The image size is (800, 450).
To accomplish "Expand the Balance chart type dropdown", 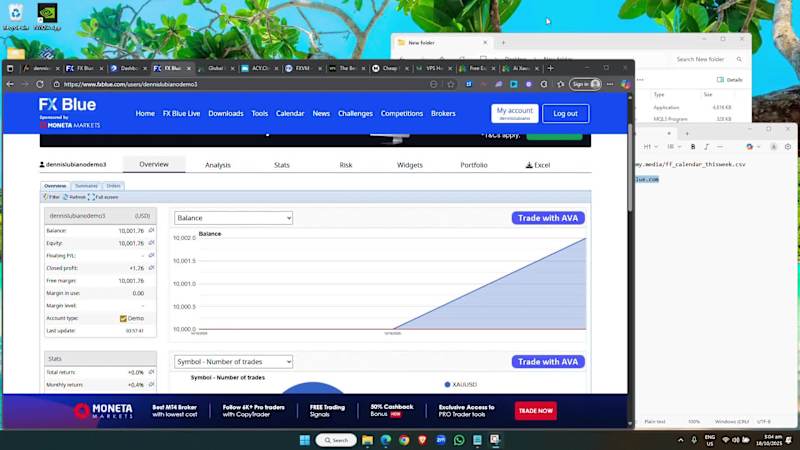I will click(233, 218).
